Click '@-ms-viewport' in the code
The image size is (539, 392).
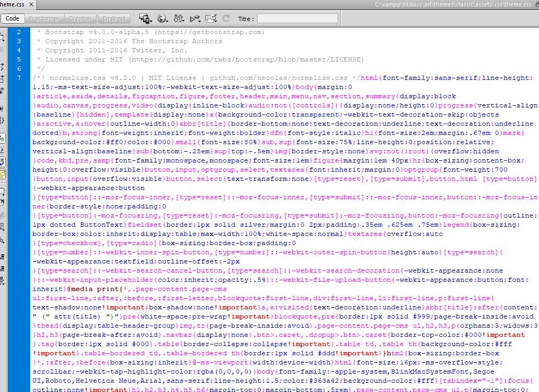point(220,362)
